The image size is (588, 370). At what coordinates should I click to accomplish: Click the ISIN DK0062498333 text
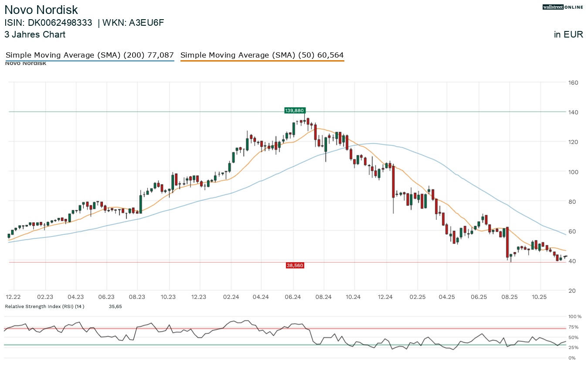click(x=48, y=23)
